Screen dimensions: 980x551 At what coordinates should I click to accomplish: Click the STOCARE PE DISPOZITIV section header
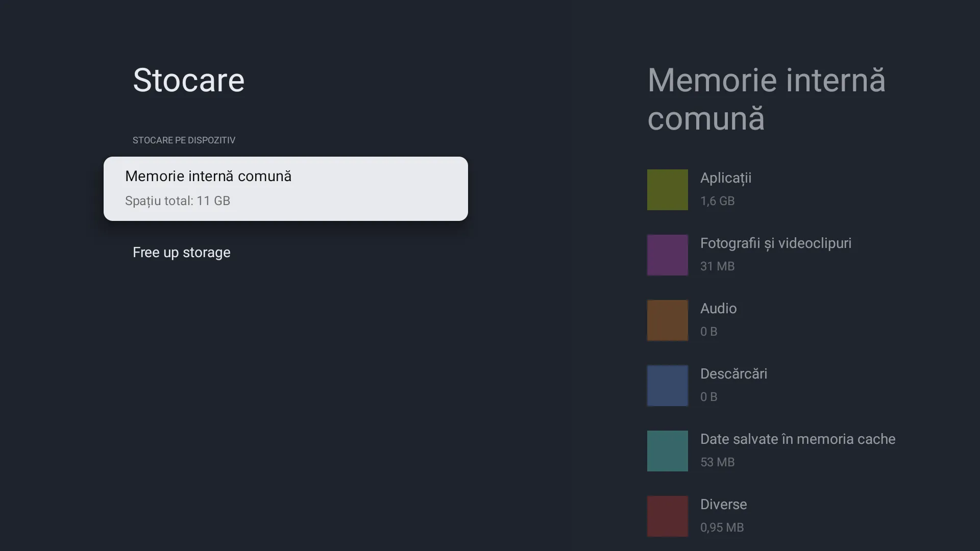(x=184, y=140)
